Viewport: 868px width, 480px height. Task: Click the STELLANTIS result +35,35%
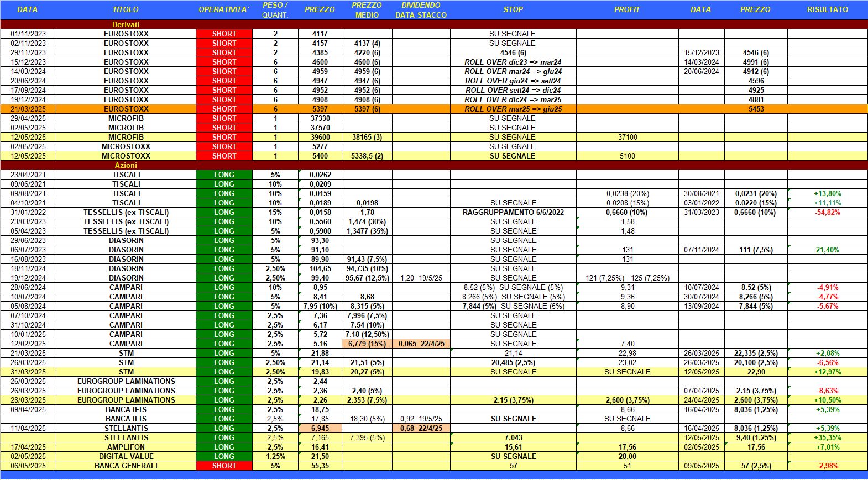[x=828, y=437]
